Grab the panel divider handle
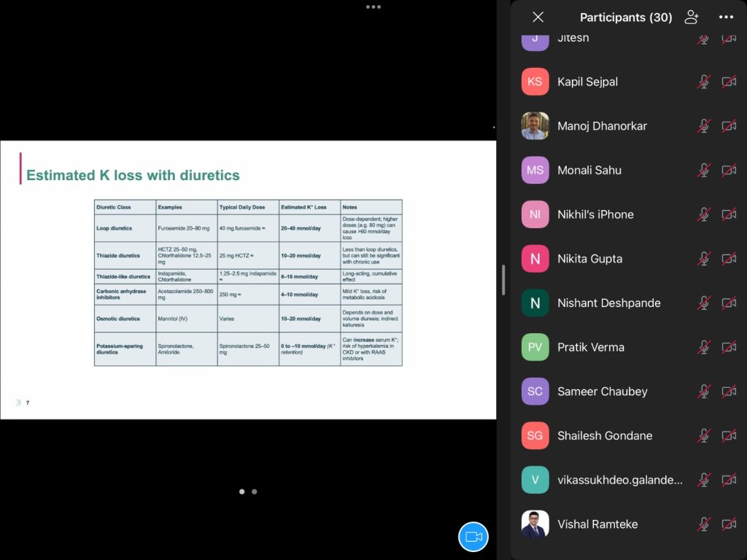Viewport: 747px width, 560px height. point(503,280)
